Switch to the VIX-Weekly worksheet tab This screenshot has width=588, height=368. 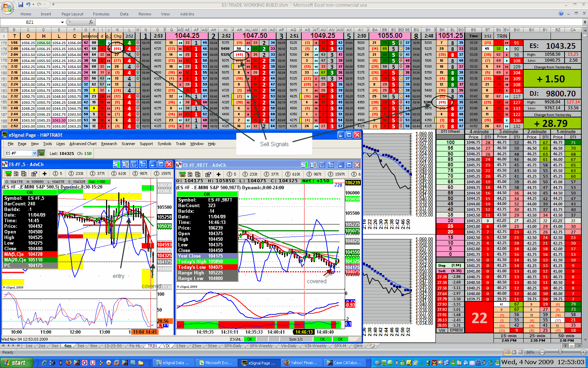315,346
